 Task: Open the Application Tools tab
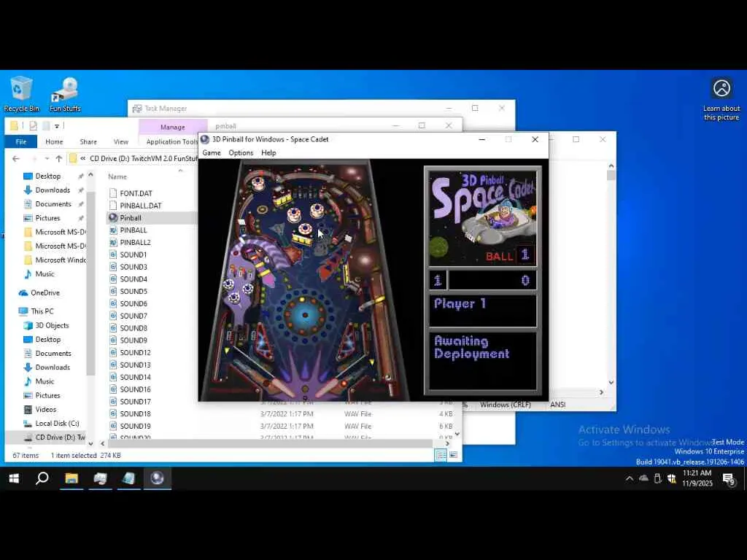[171, 142]
